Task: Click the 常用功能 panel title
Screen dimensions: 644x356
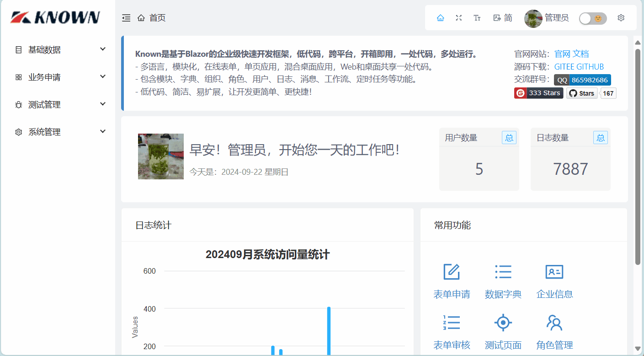Action: [452, 225]
